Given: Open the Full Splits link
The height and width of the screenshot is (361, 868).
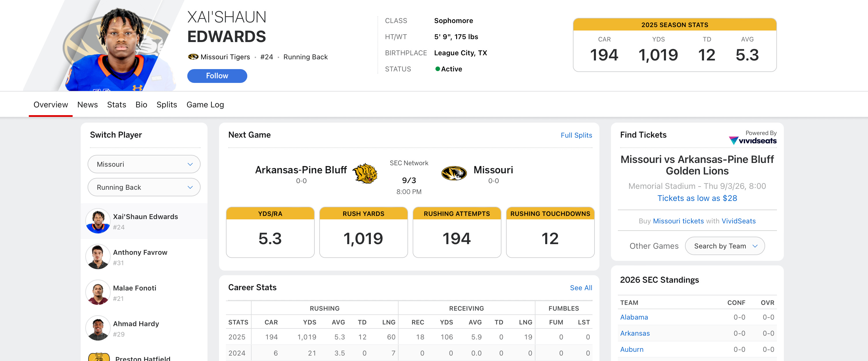Looking at the screenshot, I should [x=576, y=135].
